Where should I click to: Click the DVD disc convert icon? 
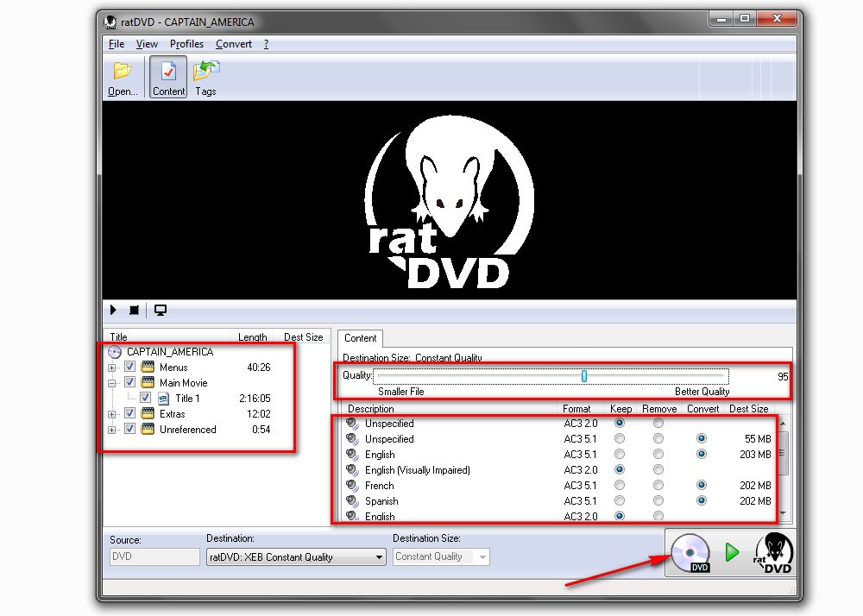tap(690, 553)
